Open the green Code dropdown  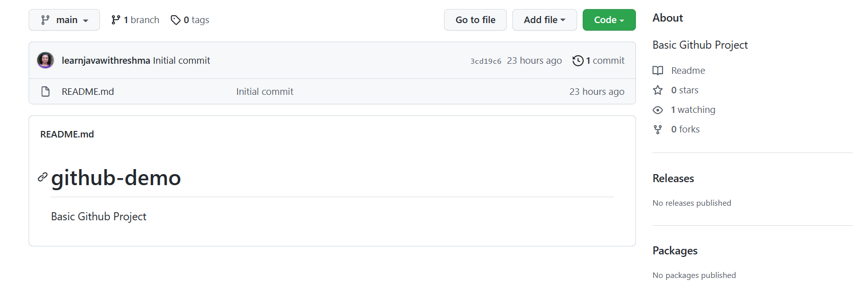[609, 20]
